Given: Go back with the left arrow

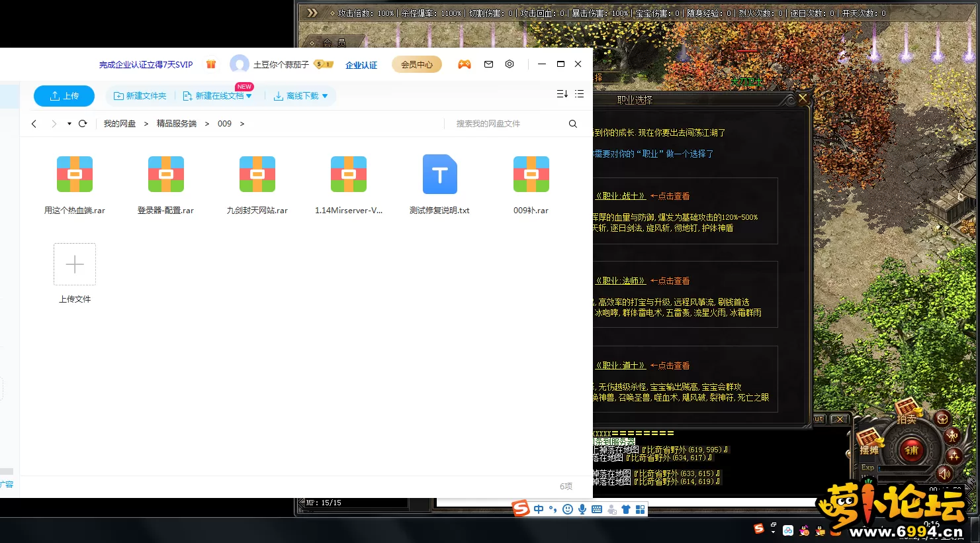Looking at the screenshot, I should click(x=34, y=124).
